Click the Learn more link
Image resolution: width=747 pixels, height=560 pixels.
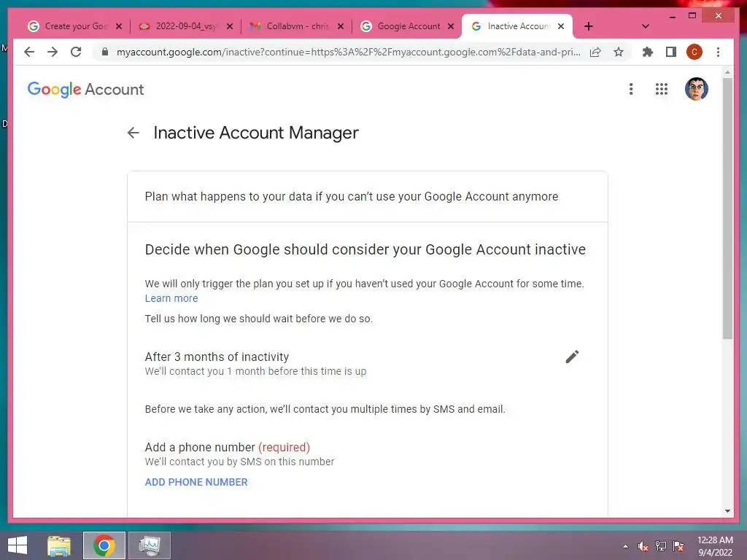171,298
